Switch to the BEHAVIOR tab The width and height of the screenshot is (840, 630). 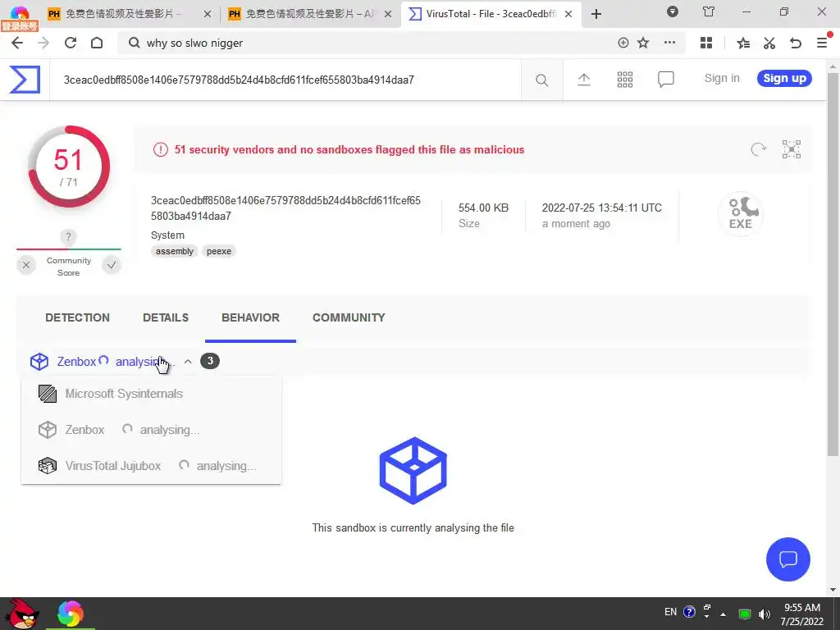coord(250,317)
